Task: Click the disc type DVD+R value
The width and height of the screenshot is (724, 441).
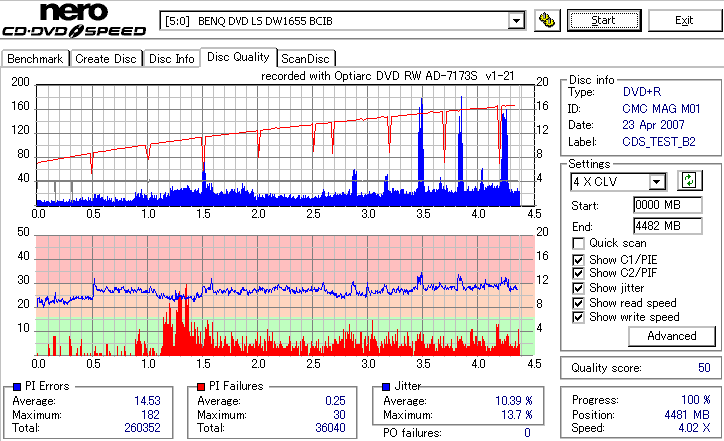Action: (642, 92)
